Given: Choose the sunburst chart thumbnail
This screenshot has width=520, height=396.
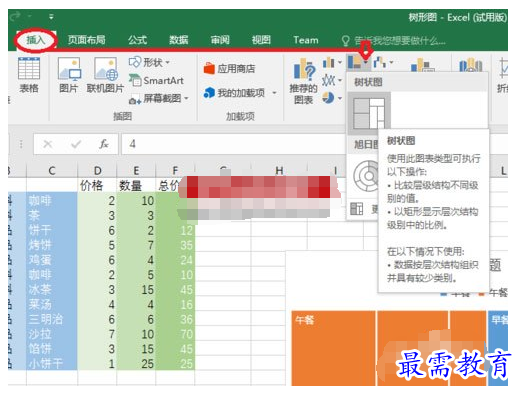Looking at the screenshot, I should coord(365,175).
